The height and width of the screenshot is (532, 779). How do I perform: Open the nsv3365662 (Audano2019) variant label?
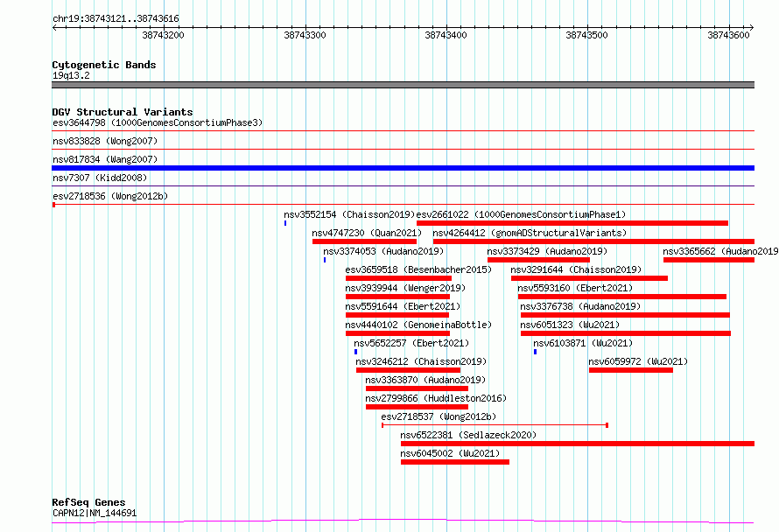click(720, 251)
